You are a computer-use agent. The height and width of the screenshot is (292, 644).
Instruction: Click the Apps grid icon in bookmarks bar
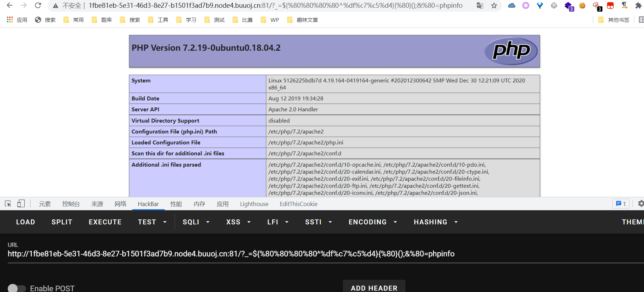click(x=10, y=20)
